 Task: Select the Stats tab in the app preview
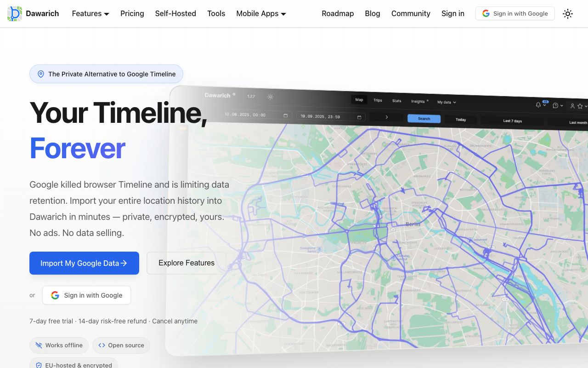[x=396, y=101]
